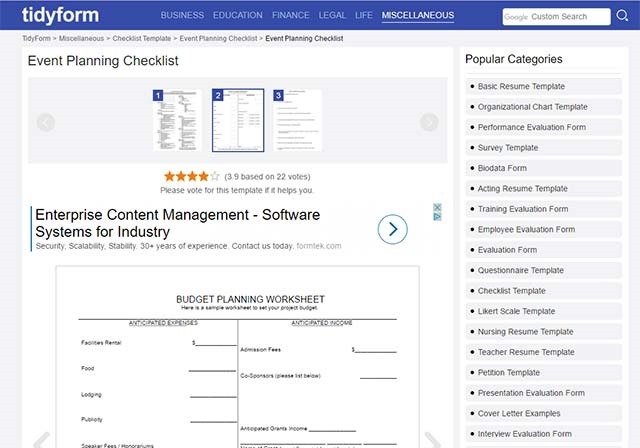The width and height of the screenshot is (640, 448).
Task: Click 'Popular Categories' heading
Action: click(x=513, y=59)
